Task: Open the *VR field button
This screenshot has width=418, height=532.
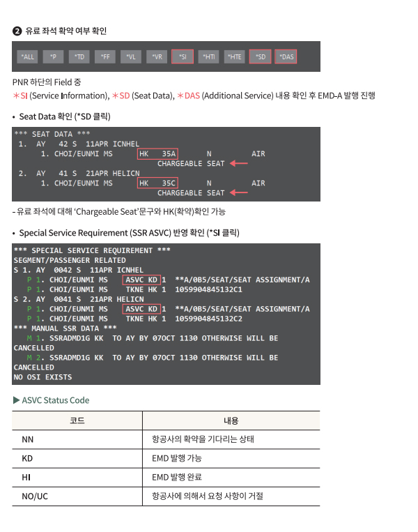Action: point(157,56)
